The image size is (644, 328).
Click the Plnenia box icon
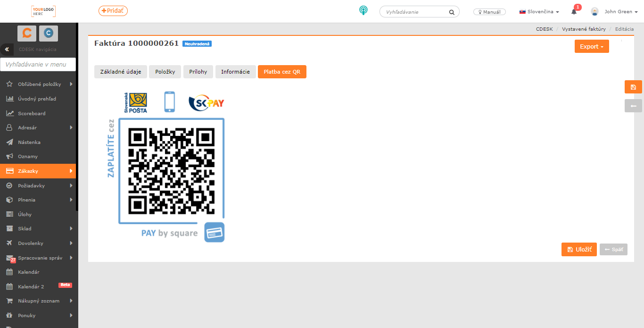9,200
